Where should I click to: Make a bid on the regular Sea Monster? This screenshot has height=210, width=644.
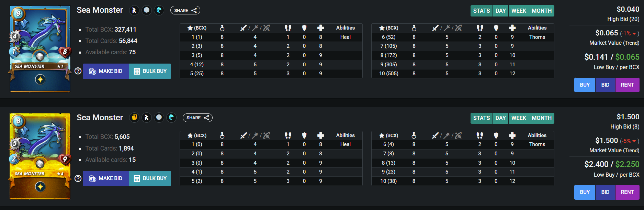click(x=106, y=71)
